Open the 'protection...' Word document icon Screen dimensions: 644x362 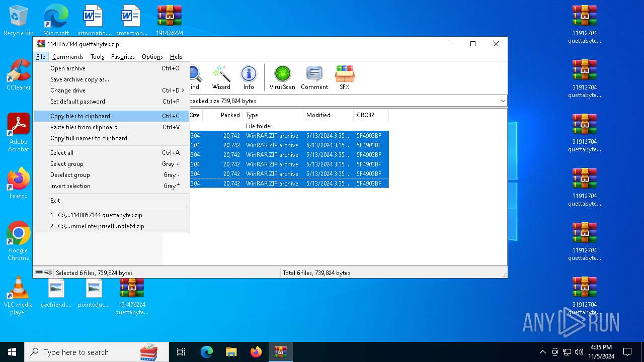pyautogui.click(x=131, y=21)
